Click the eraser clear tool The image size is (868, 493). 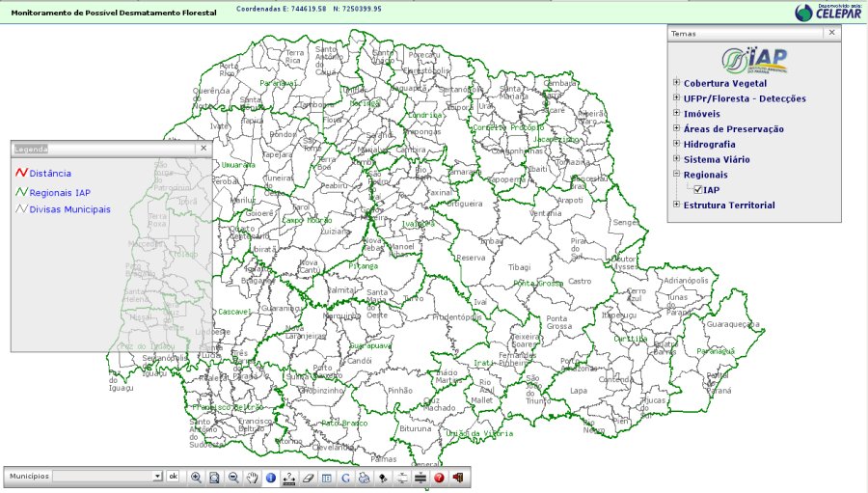point(309,477)
